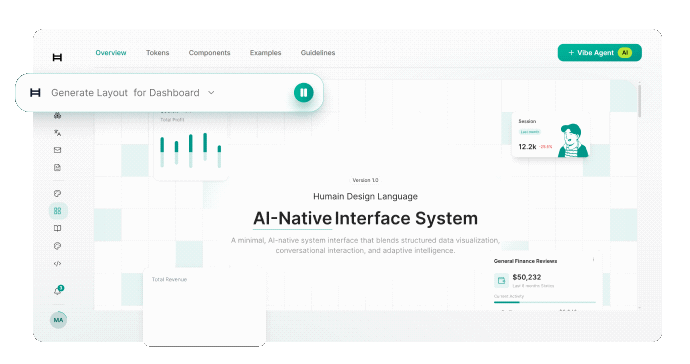Open the document file icon in the sidebar
Screen dimensions: 690x364
click(57, 167)
